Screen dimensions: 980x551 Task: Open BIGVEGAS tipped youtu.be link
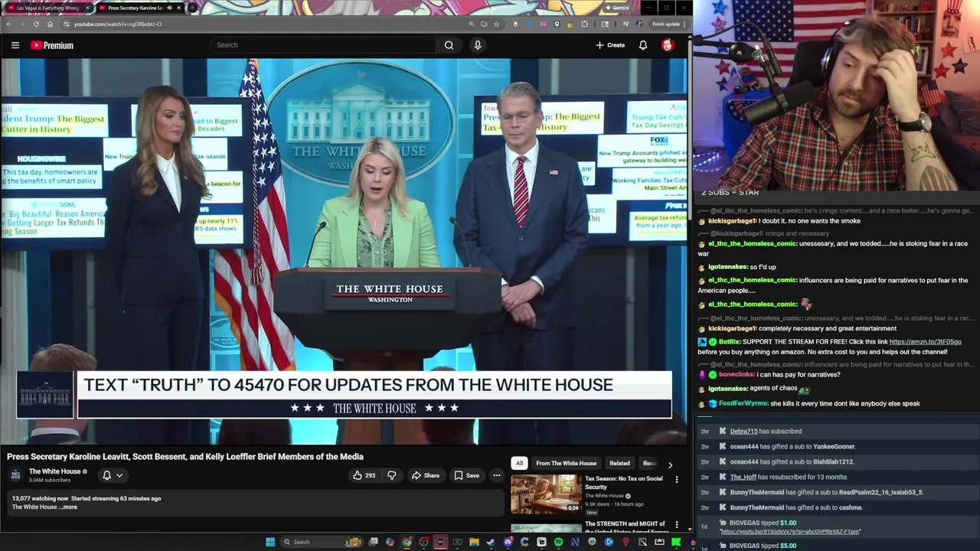click(x=789, y=531)
